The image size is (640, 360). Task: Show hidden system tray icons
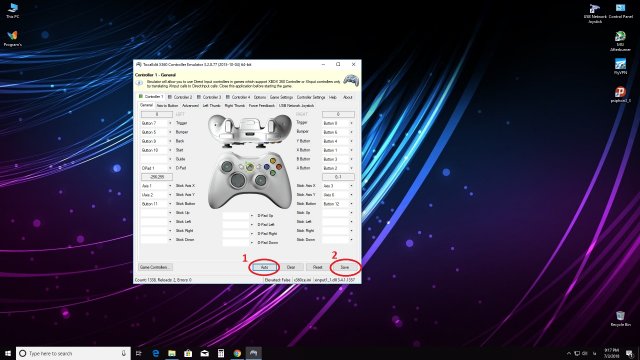click(569, 353)
